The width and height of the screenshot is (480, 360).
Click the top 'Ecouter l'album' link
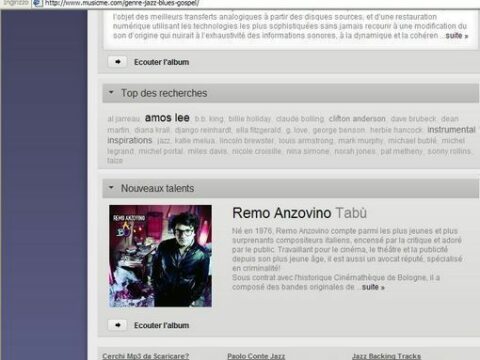pyautogui.click(x=161, y=62)
